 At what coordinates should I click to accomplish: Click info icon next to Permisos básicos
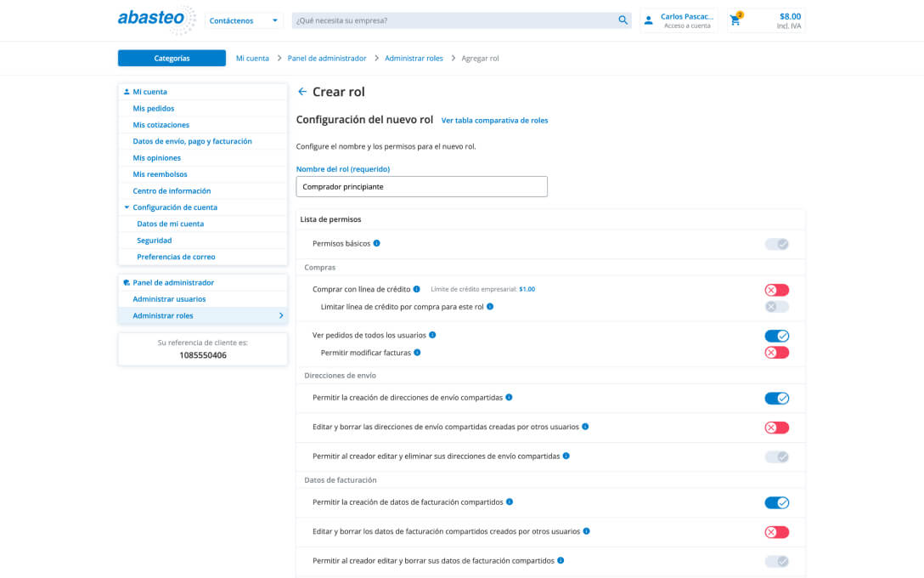tap(377, 243)
